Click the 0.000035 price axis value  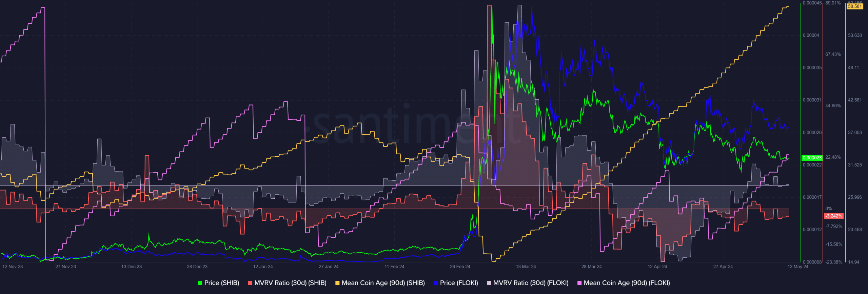point(812,67)
